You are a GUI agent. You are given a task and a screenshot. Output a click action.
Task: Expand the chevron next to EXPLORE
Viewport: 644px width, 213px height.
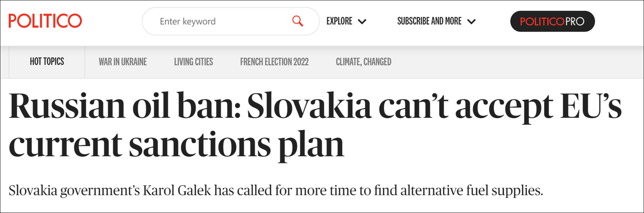pyautogui.click(x=362, y=21)
